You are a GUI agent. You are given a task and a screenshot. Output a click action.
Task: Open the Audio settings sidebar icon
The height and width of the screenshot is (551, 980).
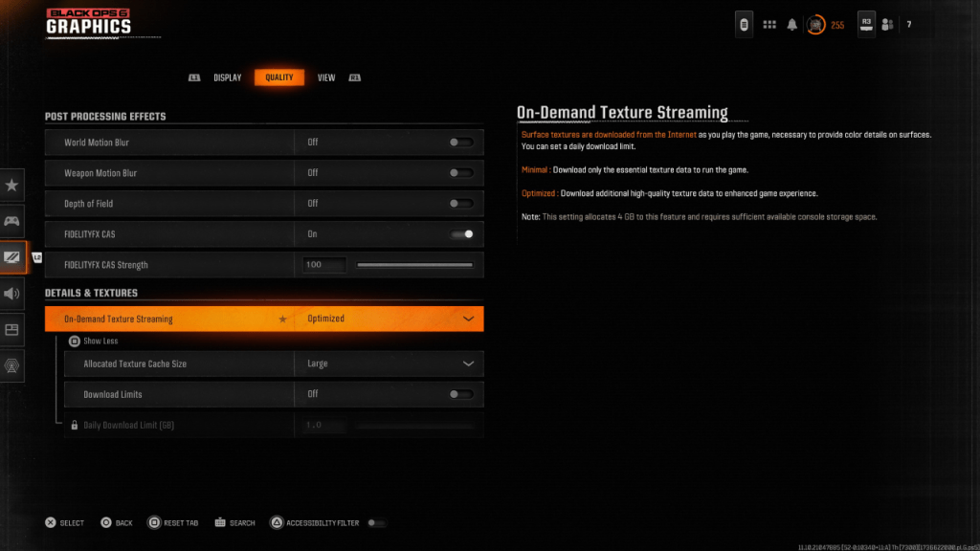point(11,294)
